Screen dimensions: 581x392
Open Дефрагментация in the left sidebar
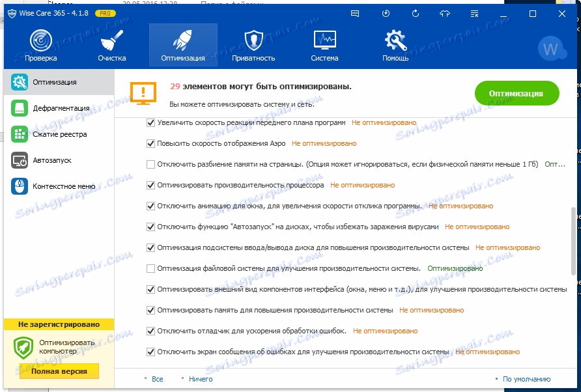pyautogui.click(x=59, y=108)
